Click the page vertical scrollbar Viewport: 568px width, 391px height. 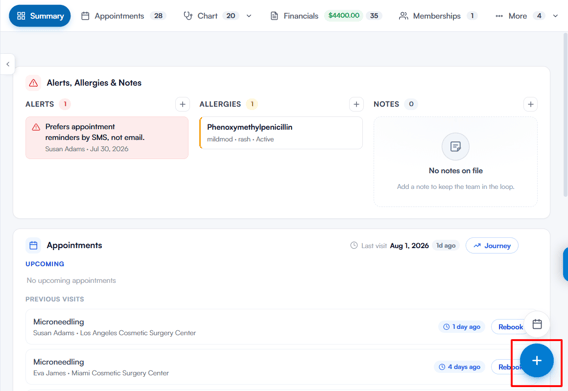point(565,115)
